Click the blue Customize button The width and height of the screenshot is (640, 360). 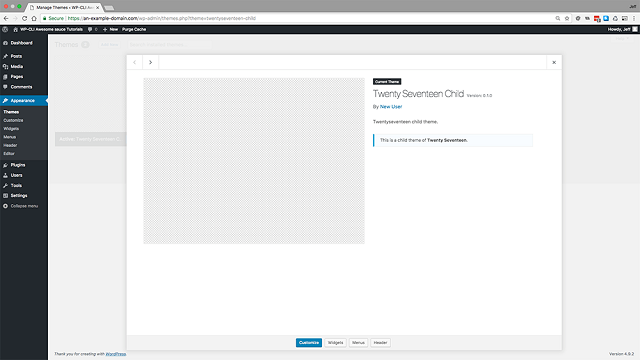point(309,342)
